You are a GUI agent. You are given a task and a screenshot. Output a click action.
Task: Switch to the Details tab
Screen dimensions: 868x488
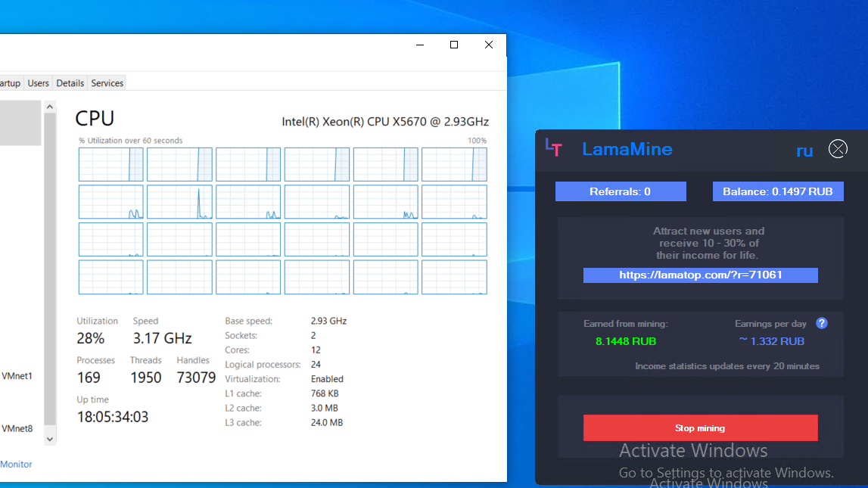pyautogui.click(x=70, y=83)
